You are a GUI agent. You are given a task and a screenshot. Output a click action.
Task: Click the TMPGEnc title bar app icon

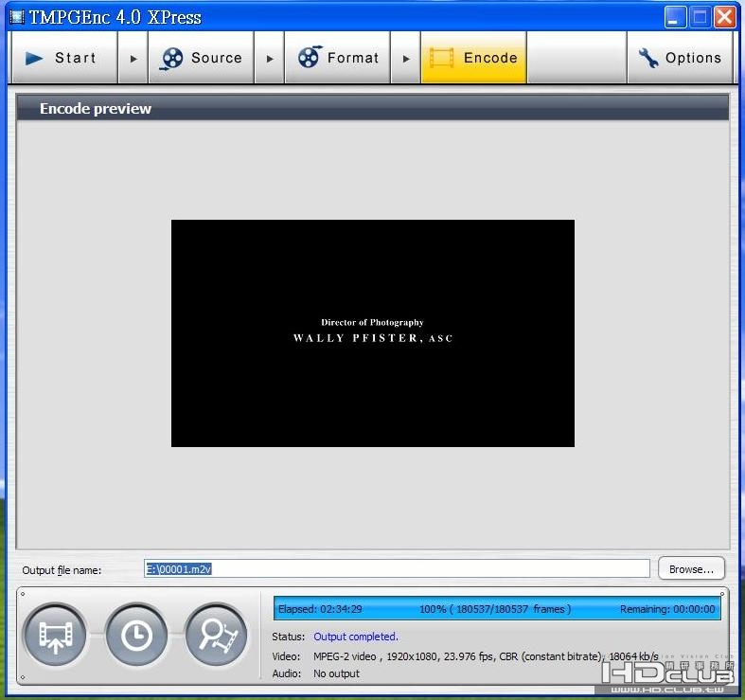[x=17, y=18]
